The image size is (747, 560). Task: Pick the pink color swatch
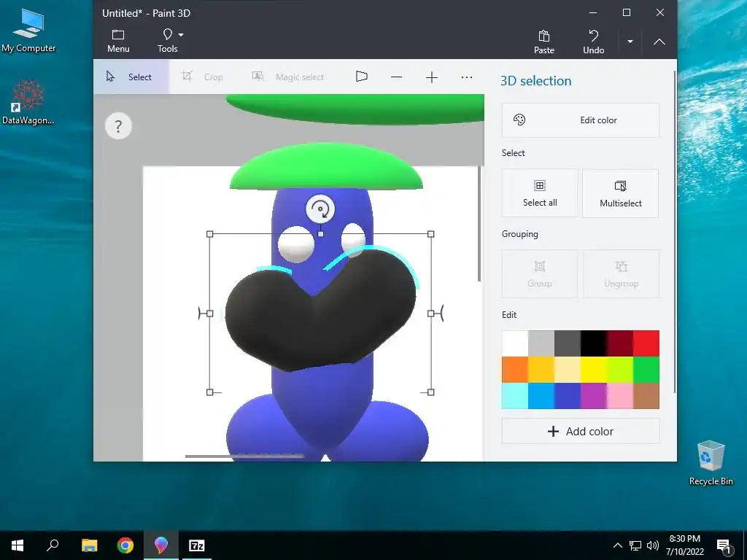pyautogui.click(x=620, y=396)
